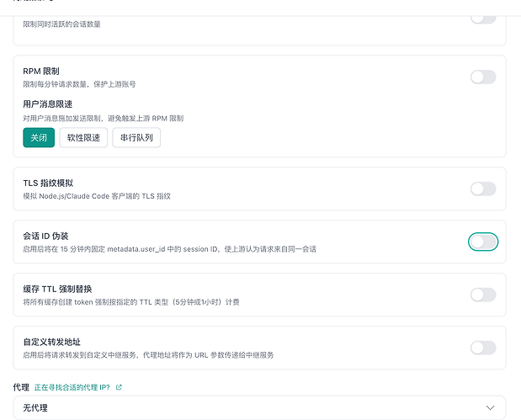This screenshot has width=521, height=420.
Task: Toggle 缓存 TTL 强制替换 switch
Action: pos(483,295)
